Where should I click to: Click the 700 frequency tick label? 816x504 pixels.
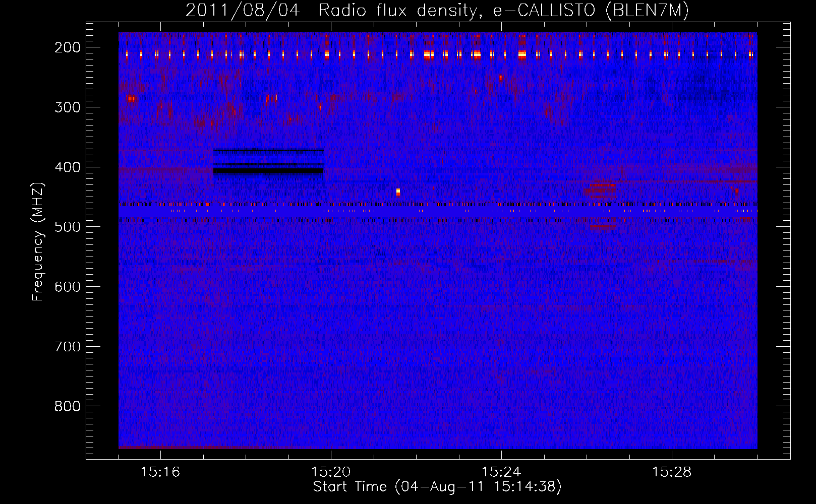click(68, 347)
